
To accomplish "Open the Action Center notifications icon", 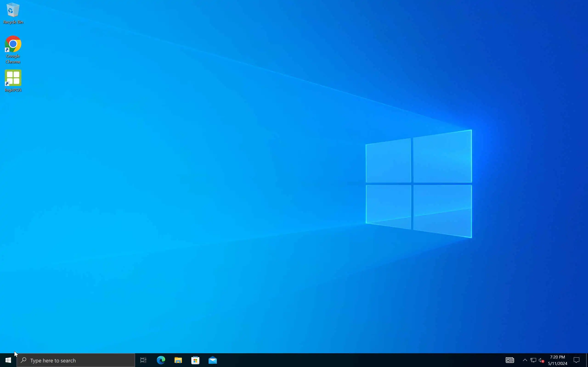I will click(x=576, y=360).
